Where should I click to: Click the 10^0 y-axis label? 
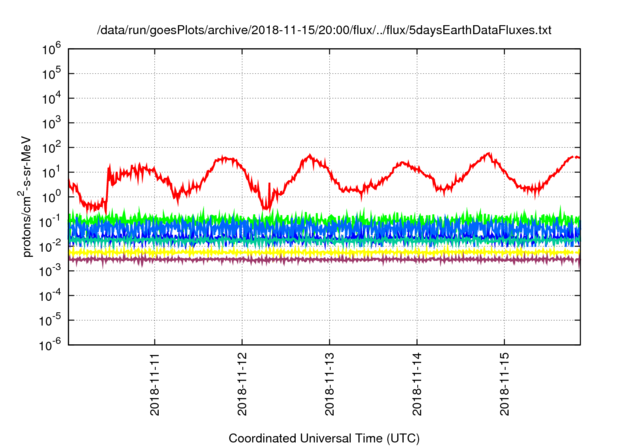(51, 197)
